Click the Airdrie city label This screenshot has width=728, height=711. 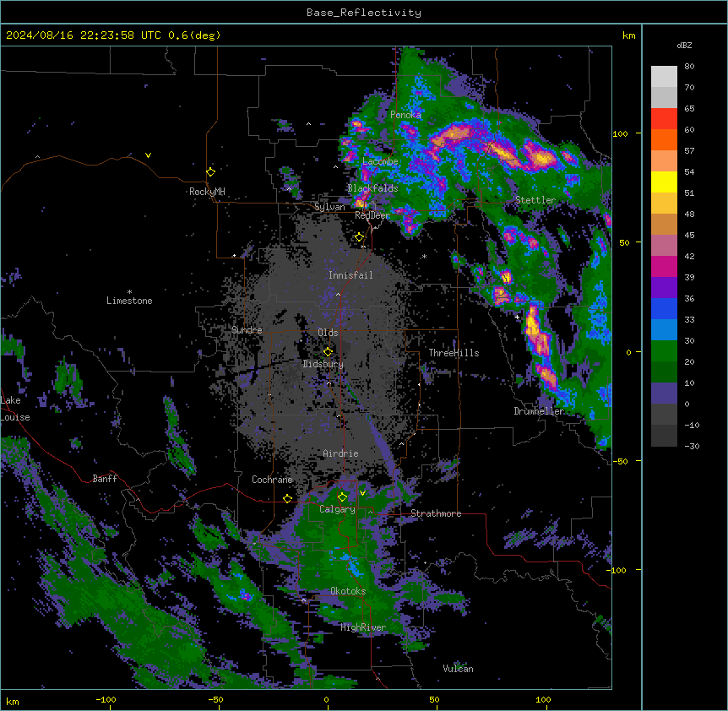pos(340,453)
